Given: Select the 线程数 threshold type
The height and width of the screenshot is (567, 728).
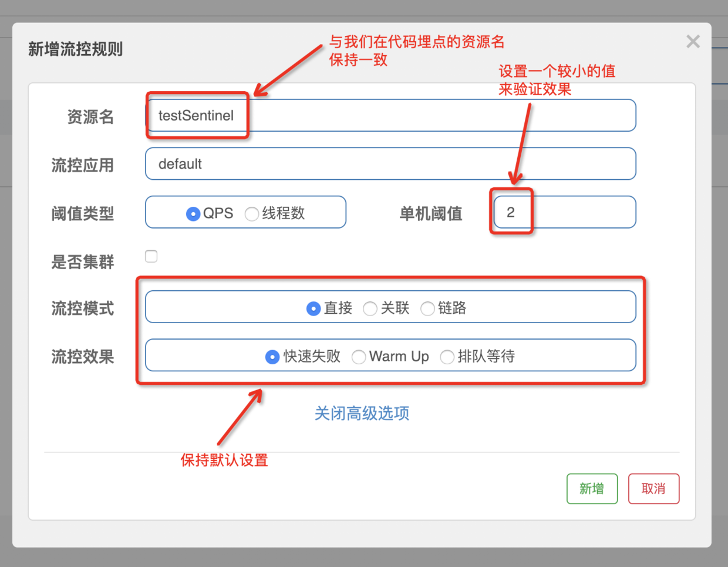Looking at the screenshot, I should tap(251, 214).
